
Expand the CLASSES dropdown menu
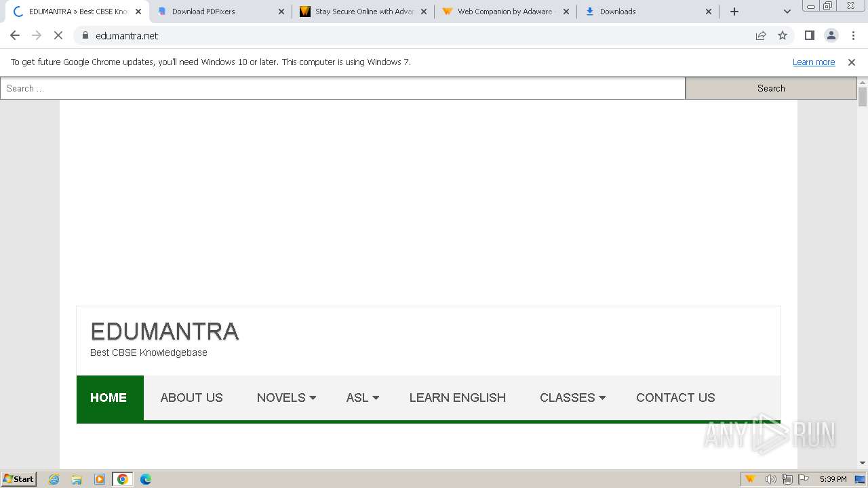coord(572,398)
